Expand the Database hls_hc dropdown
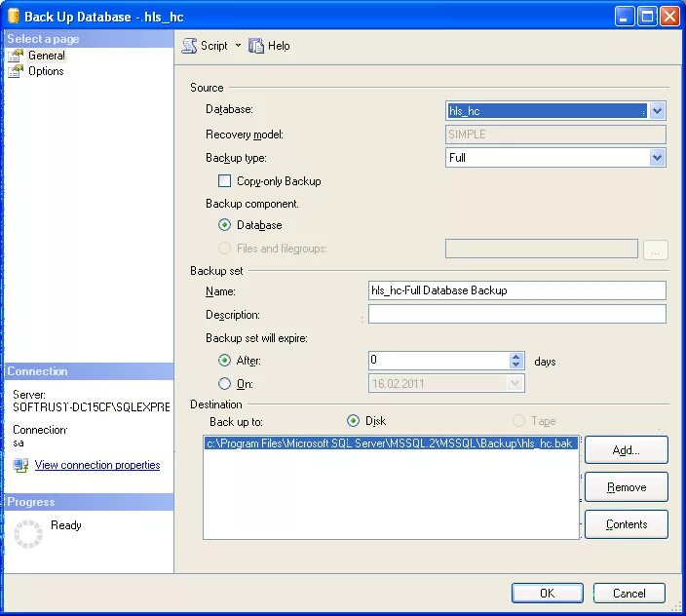Screen dimensions: 686x616 (x=657, y=111)
